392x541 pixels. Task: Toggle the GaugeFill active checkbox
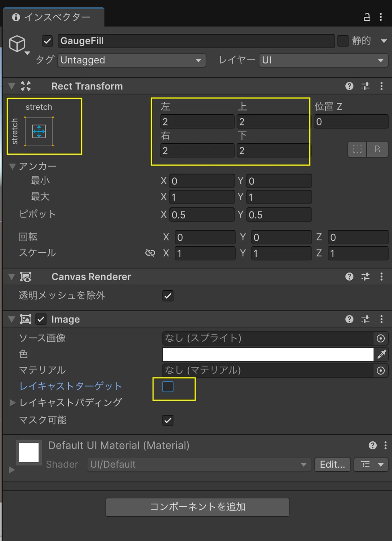(47, 41)
